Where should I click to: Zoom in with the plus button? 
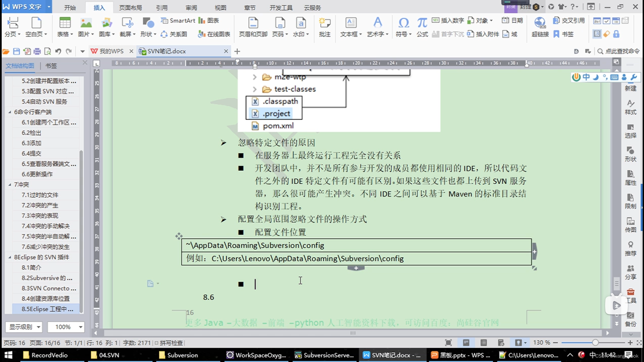tap(630, 343)
